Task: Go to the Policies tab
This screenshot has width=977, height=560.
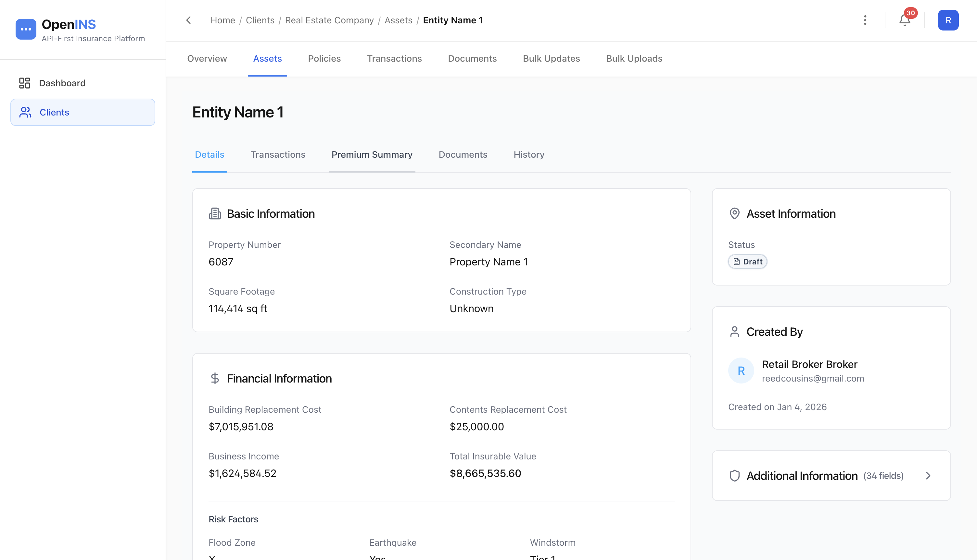Action: click(x=324, y=58)
